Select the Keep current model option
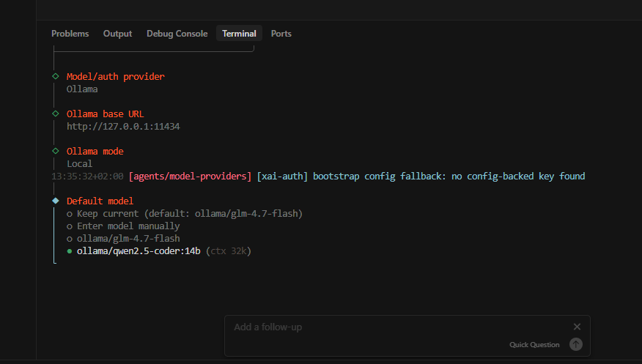 tap(189, 213)
